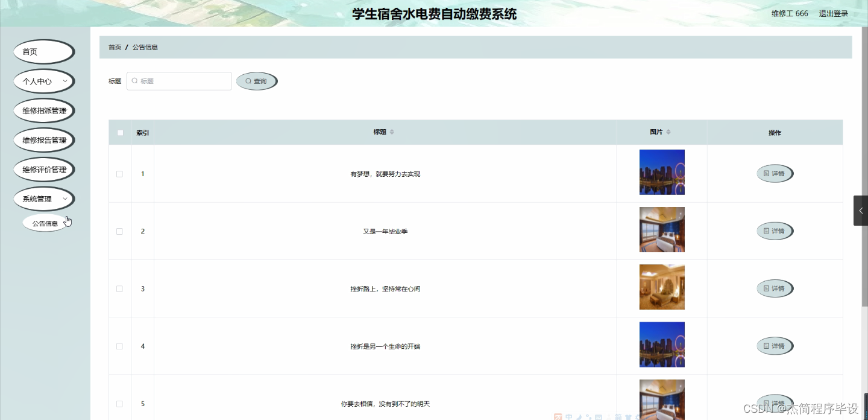Screen dimensions: 868x420
Task: Select 首页 in the breadcrumb trail
Action: [115, 46]
